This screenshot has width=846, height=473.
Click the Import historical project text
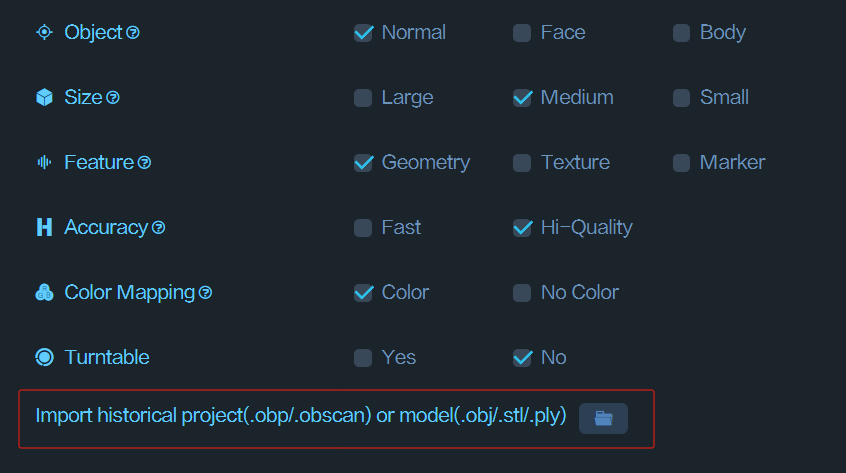click(x=301, y=416)
